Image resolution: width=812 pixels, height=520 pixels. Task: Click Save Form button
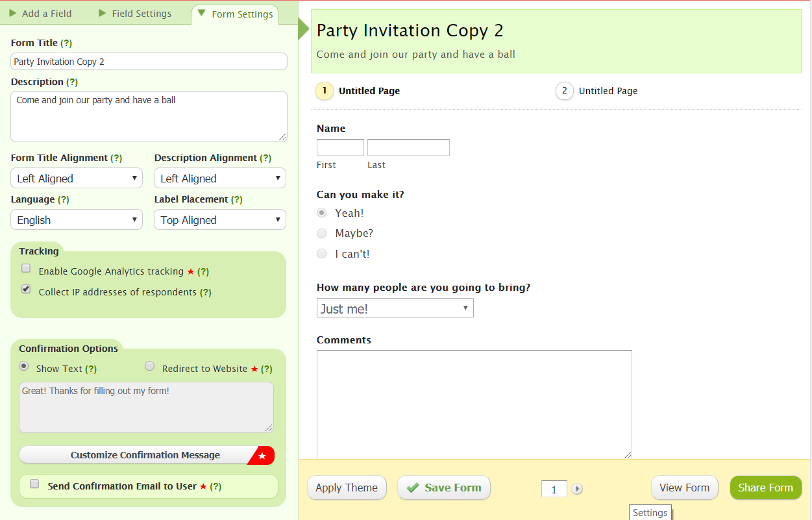tap(444, 488)
